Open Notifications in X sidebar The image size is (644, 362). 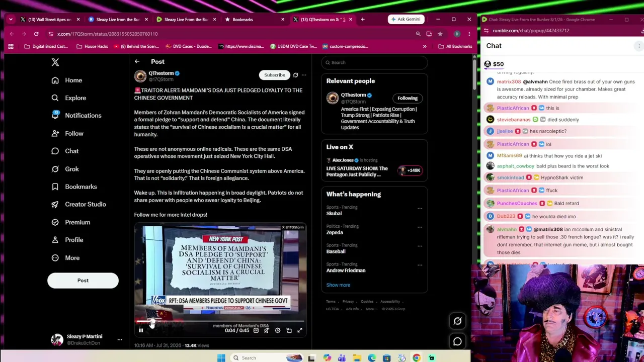click(x=76, y=116)
